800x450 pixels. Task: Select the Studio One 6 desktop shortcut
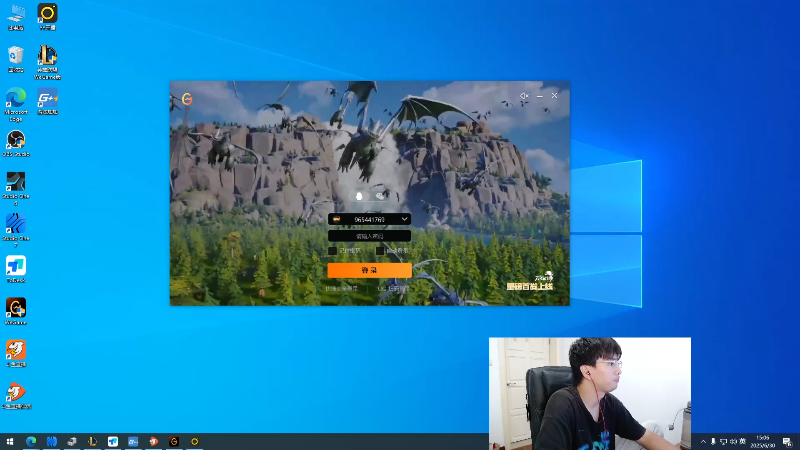[x=16, y=189]
